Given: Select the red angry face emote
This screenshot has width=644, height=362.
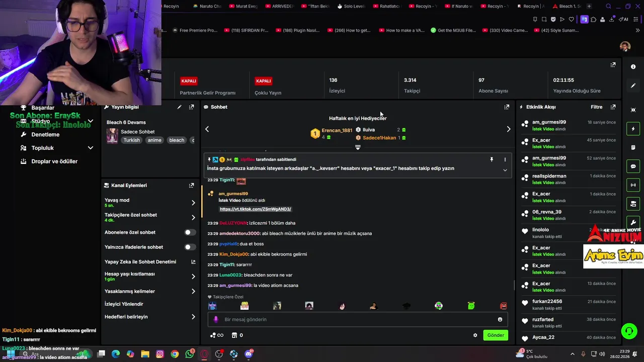Looking at the screenshot, I should tap(503, 306).
